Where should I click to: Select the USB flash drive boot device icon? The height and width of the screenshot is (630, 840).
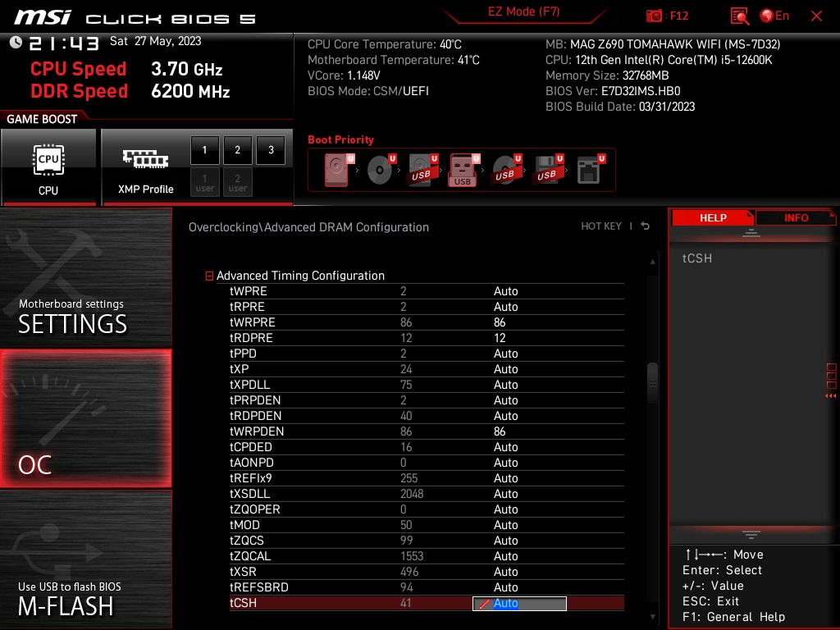click(463, 170)
